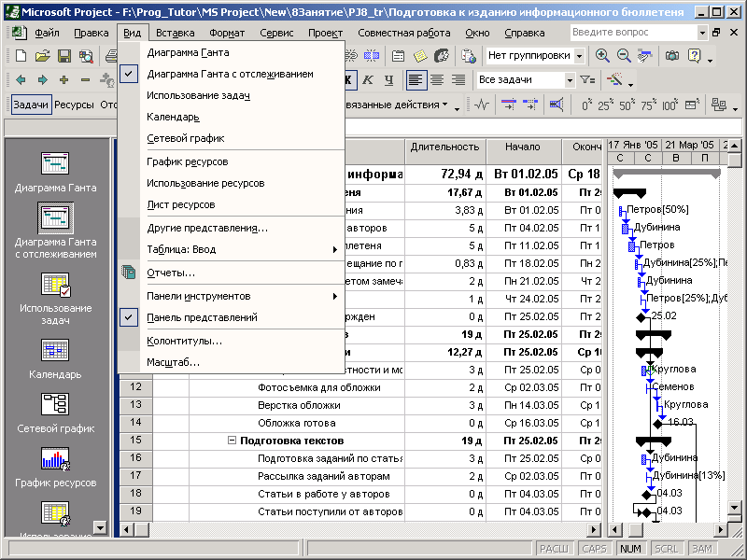This screenshot has height=560, width=747.
Task: Mark selected task as 25% complete
Action: click(x=606, y=105)
